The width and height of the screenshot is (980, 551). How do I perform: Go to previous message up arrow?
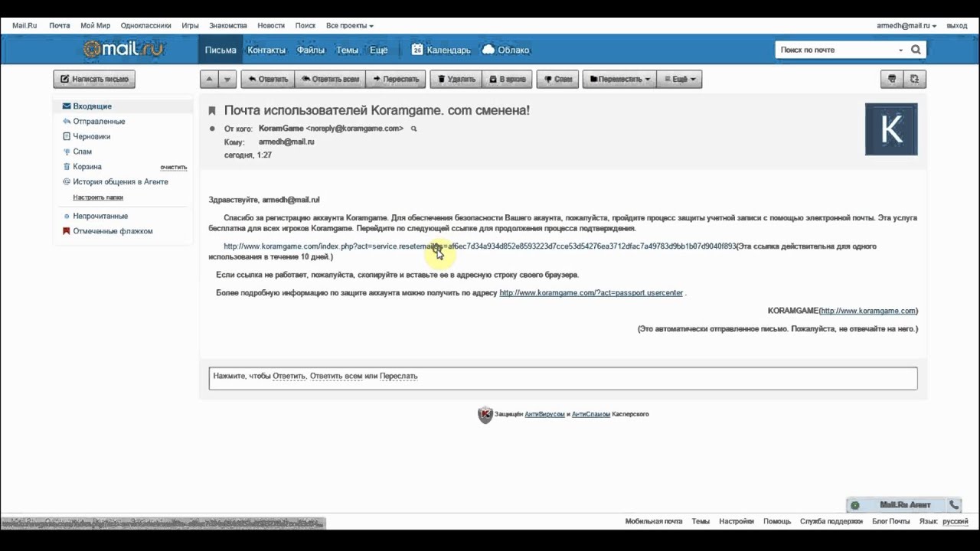[x=209, y=79]
